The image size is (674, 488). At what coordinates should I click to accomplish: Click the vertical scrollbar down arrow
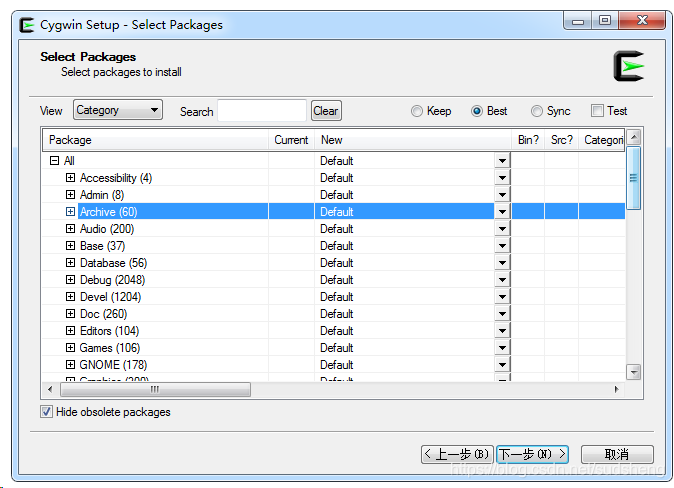(634, 371)
